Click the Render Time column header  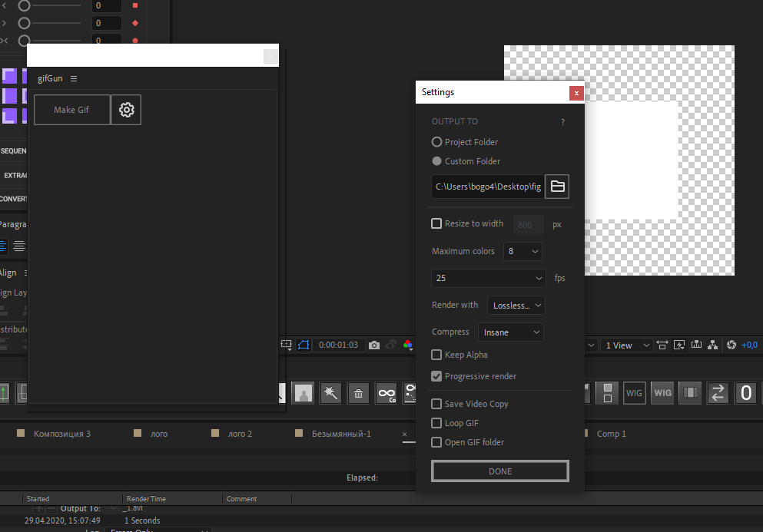click(x=146, y=499)
